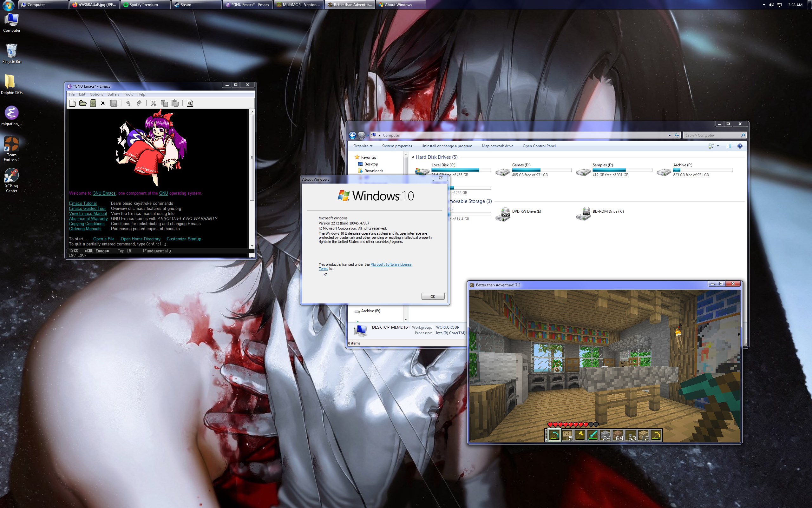Viewport: 812px width, 508px height.
Task: Click the black X kill-buffer icon in Emacs
Action: [103, 103]
